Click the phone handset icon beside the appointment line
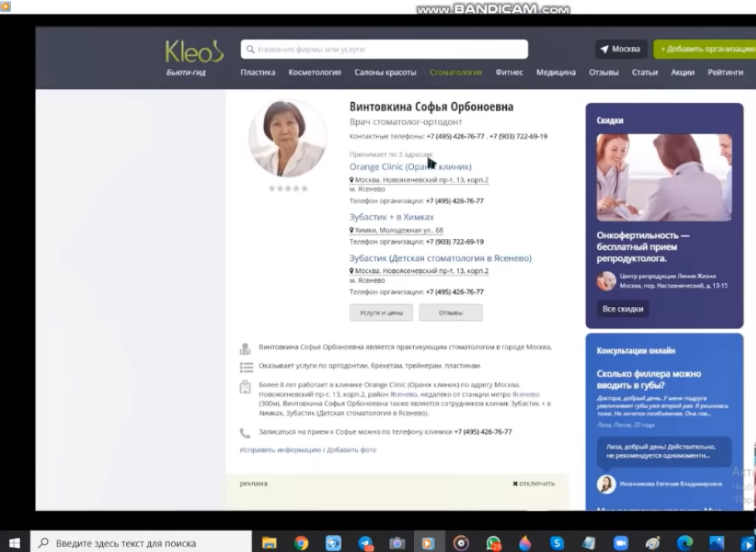Screen dimensions: 756x552 click(x=245, y=433)
